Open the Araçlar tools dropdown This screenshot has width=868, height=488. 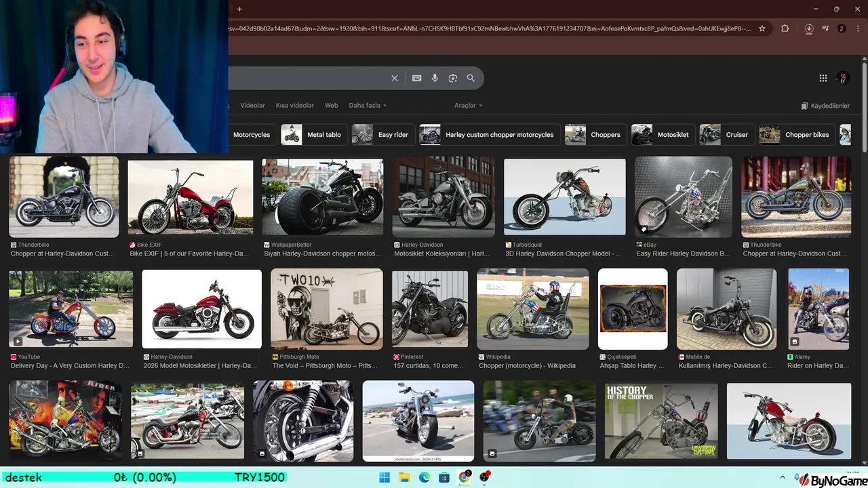(469, 105)
